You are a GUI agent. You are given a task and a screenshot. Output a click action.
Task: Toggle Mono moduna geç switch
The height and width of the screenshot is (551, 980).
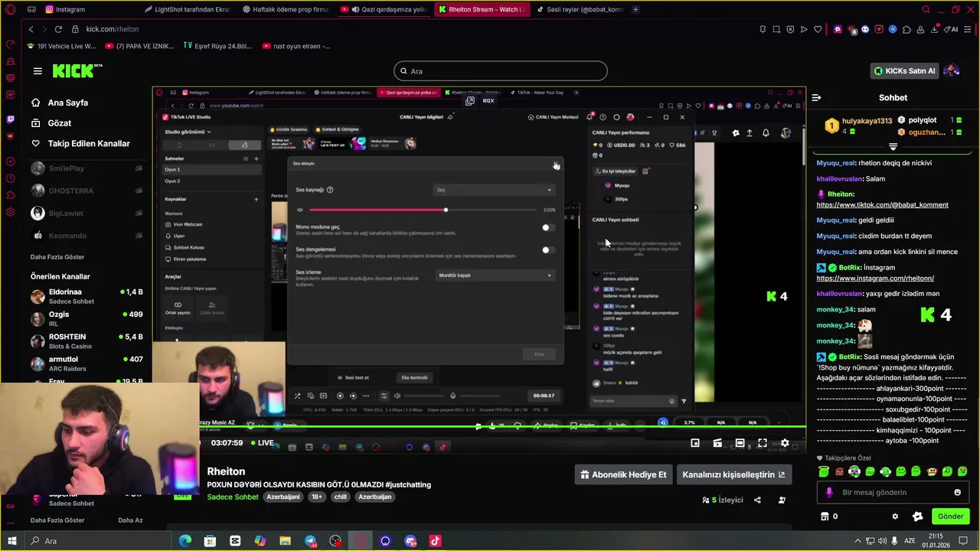[547, 227]
